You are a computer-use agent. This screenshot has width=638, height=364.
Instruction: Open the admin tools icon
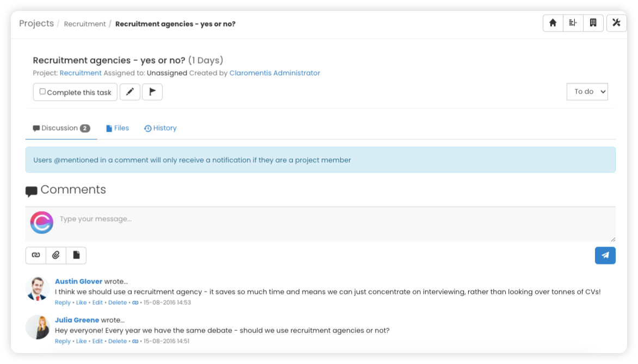[x=616, y=23]
